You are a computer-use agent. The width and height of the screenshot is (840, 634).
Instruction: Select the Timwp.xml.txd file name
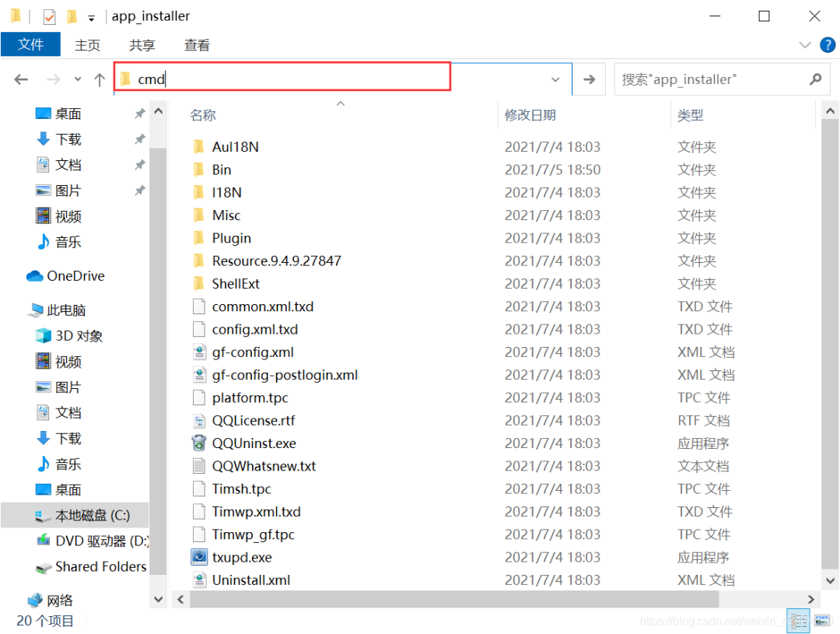pyautogui.click(x=257, y=511)
